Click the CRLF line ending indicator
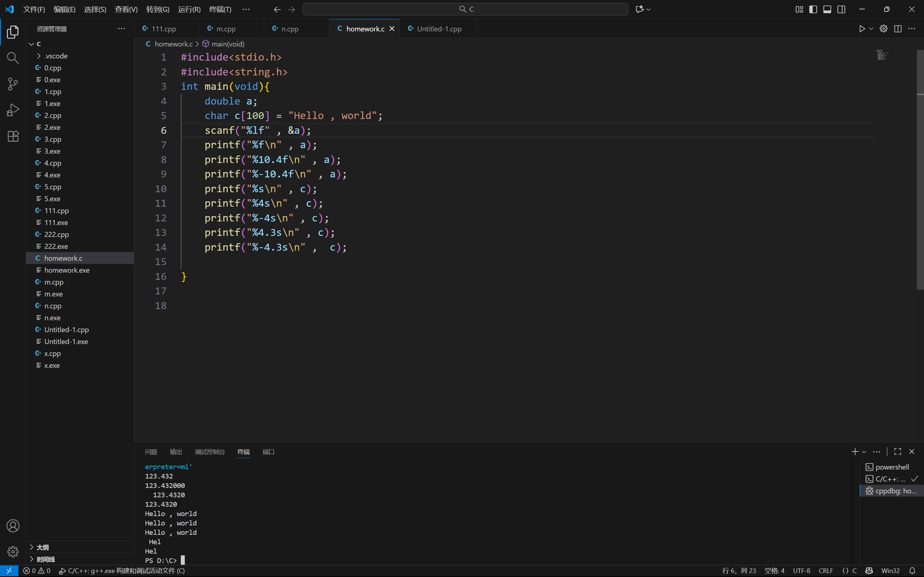924x577 pixels. [x=825, y=571]
